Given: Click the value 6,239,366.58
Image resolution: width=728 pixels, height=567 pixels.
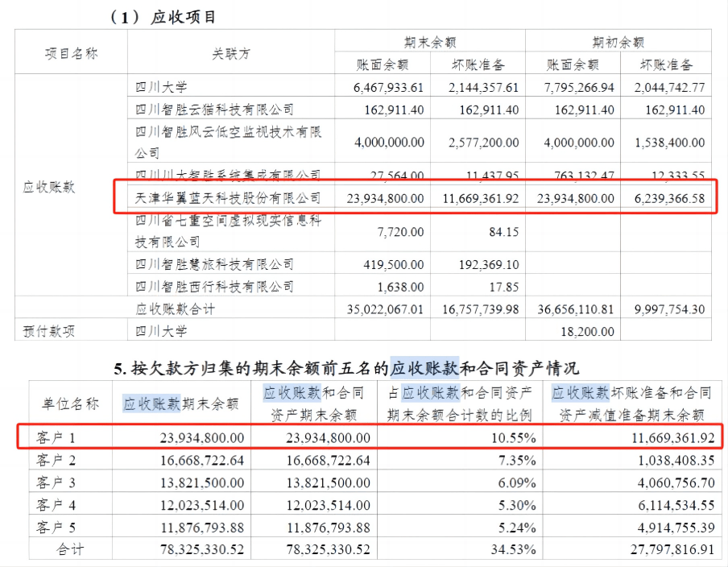Looking at the screenshot, I should click(669, 199).
